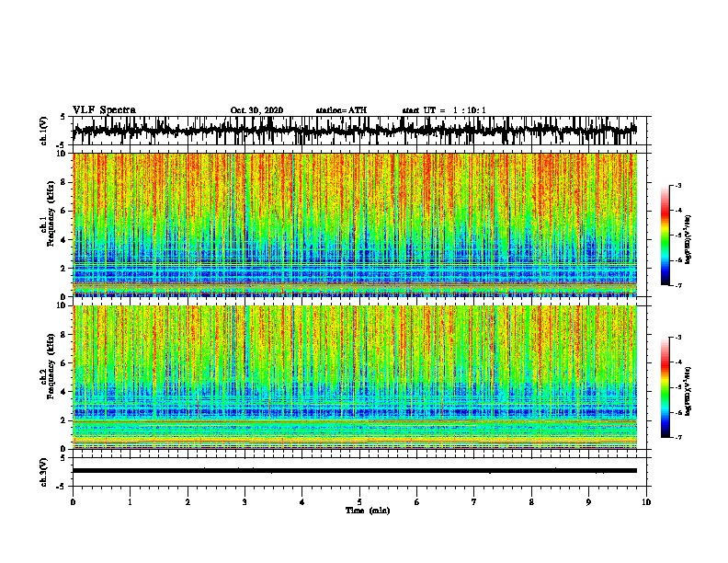This screenshot has height=563, width=728.
Task: Click the "-3" label on ch.1 color bar
Action: click(677, 185)
